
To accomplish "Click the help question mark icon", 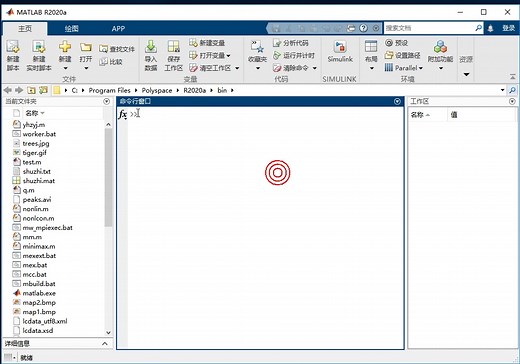I will coord(363,28).
